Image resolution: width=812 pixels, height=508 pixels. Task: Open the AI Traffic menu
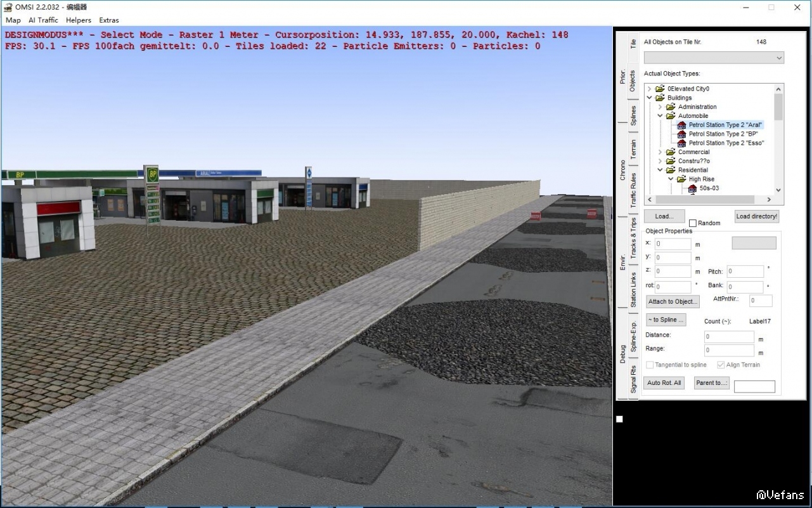pos(43,20)
